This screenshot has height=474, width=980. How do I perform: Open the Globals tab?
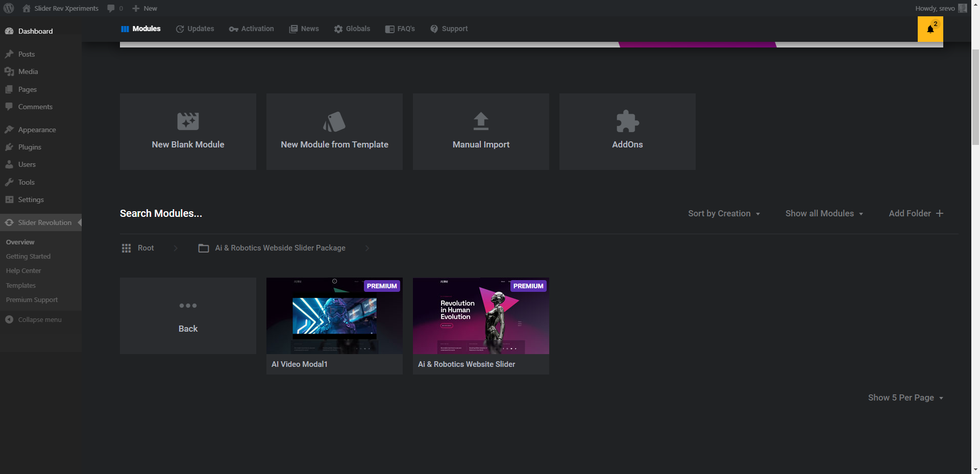352,29
